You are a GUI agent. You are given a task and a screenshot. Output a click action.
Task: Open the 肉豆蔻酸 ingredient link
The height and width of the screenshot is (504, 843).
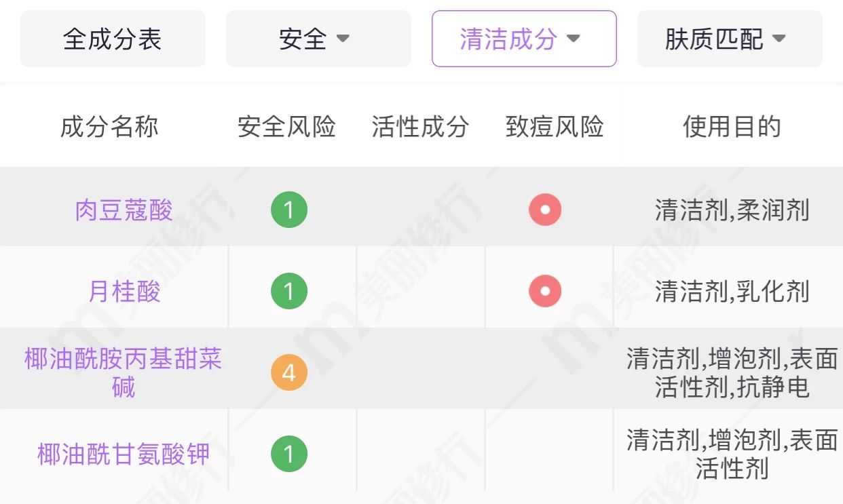coord(124,210)
